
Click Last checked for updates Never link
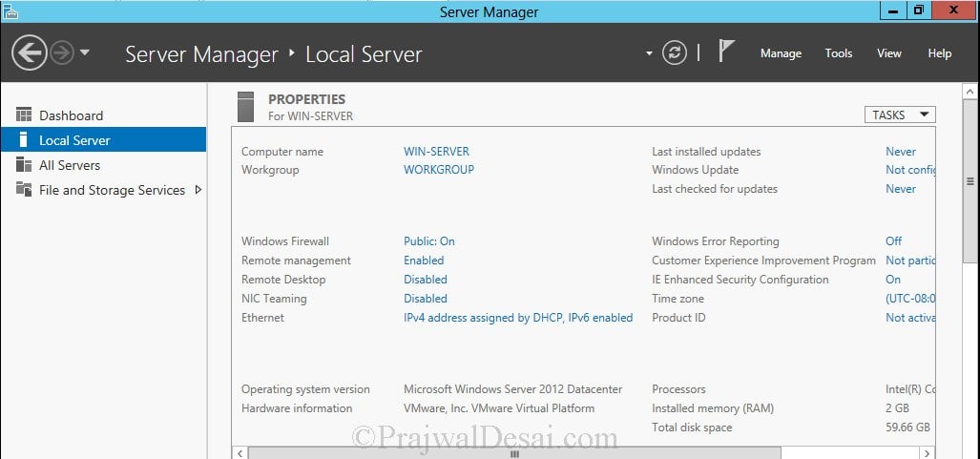click(x=901, y=188)
